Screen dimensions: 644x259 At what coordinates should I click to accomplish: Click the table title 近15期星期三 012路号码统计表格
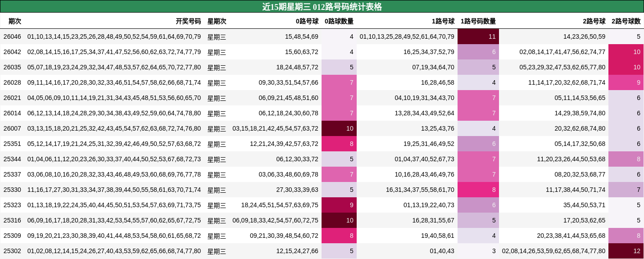tap(322, 7)
